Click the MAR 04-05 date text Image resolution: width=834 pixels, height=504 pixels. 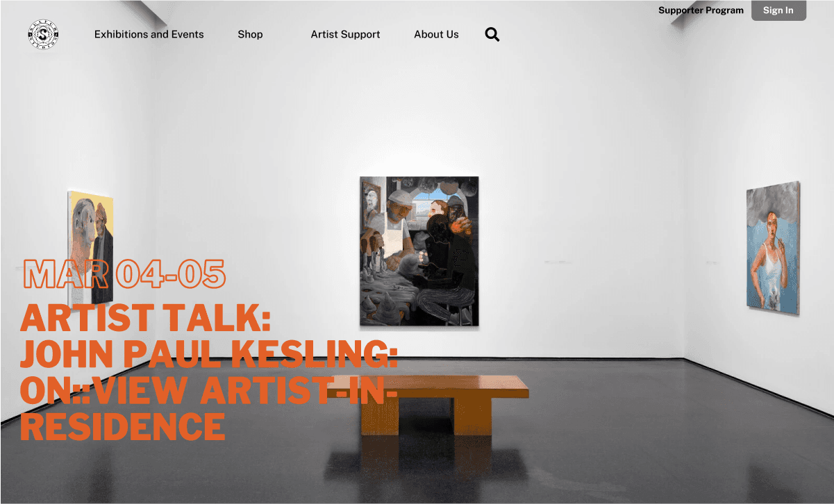pyautogui.click(x=124, y=274)
